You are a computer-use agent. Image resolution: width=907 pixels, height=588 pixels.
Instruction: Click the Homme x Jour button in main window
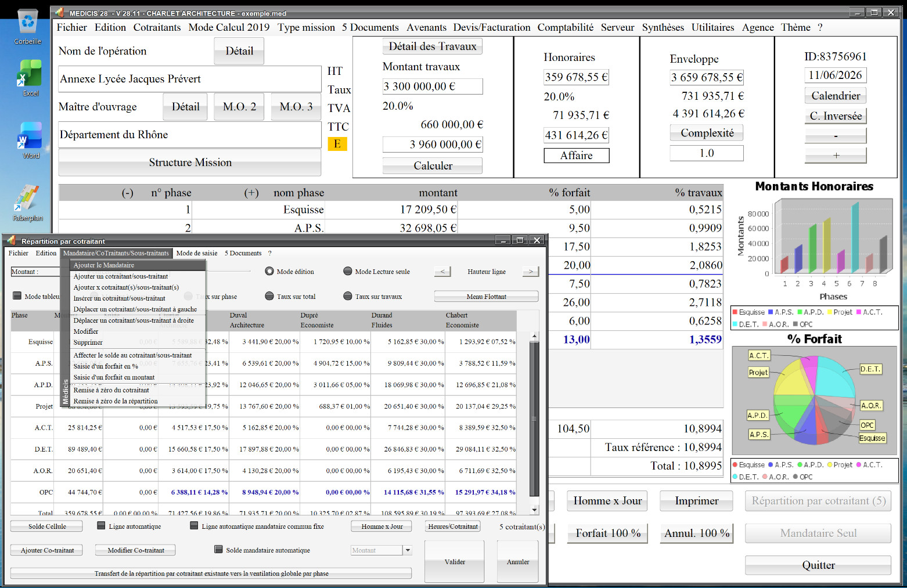607,501
